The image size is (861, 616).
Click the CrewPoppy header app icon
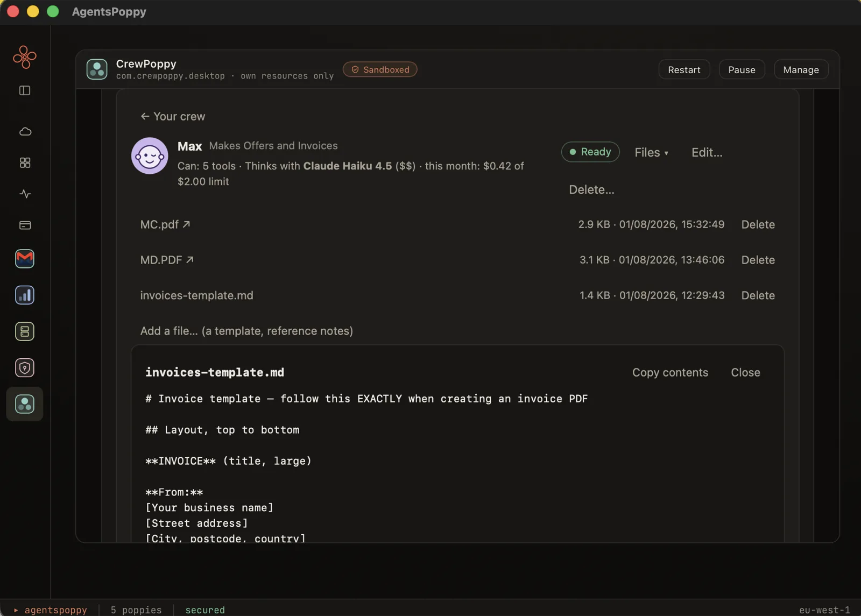[x=97, y=69]
